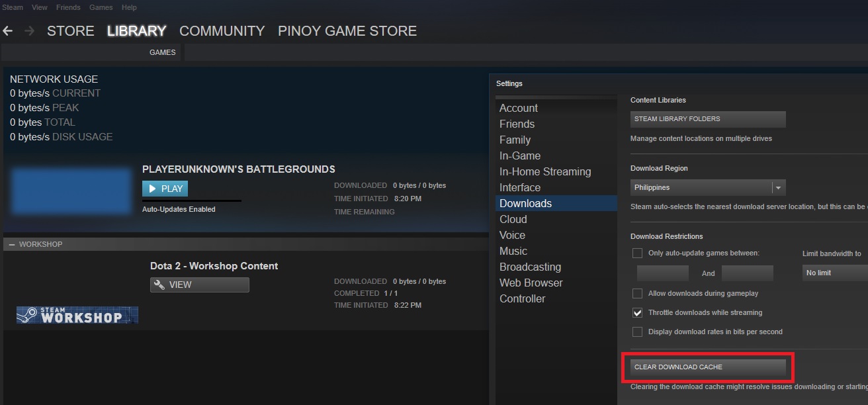Image resolution: width=868 pixels, height=405 pixels.
Task: Open the Games menu
Action: click(101, 7)
